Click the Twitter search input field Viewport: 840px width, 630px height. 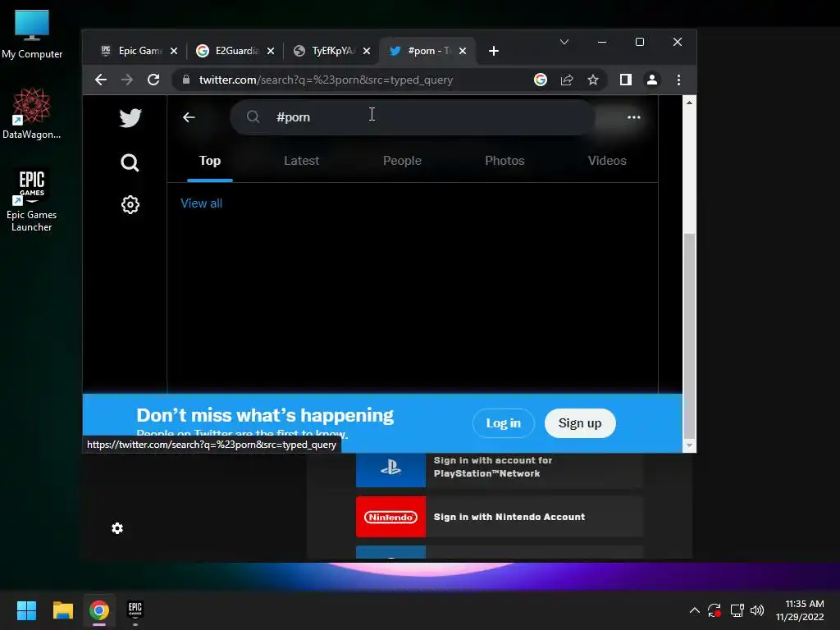(x=413, y=116)
